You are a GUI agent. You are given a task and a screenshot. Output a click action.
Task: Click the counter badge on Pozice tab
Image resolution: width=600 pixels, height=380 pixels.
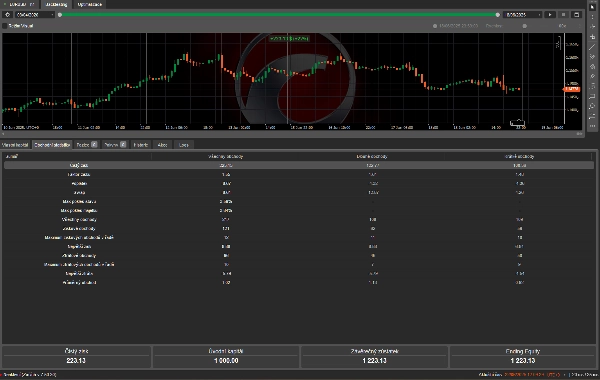94,144
